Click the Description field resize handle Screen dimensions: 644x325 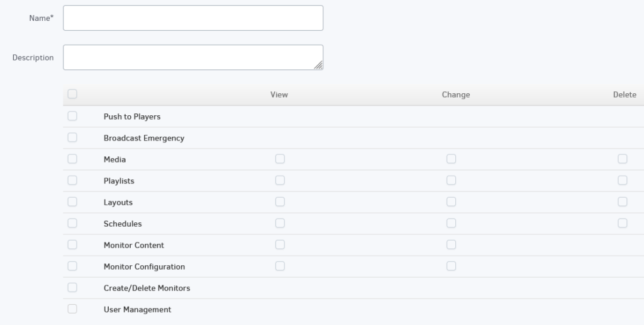pyautogui.click(x=318, y=65)
